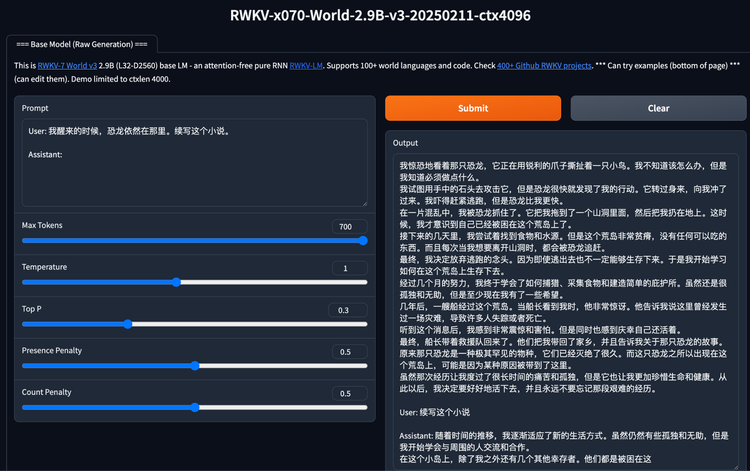Click the Presence Penalty slider handle
The height and width of the screenshot is (471, 750).
tap(195, 366)
